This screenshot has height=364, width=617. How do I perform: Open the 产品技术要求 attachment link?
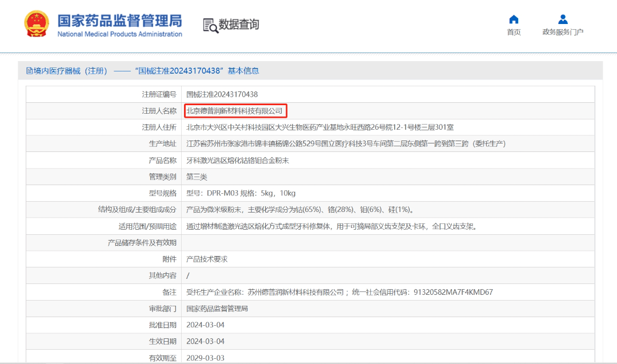[207, 259]
